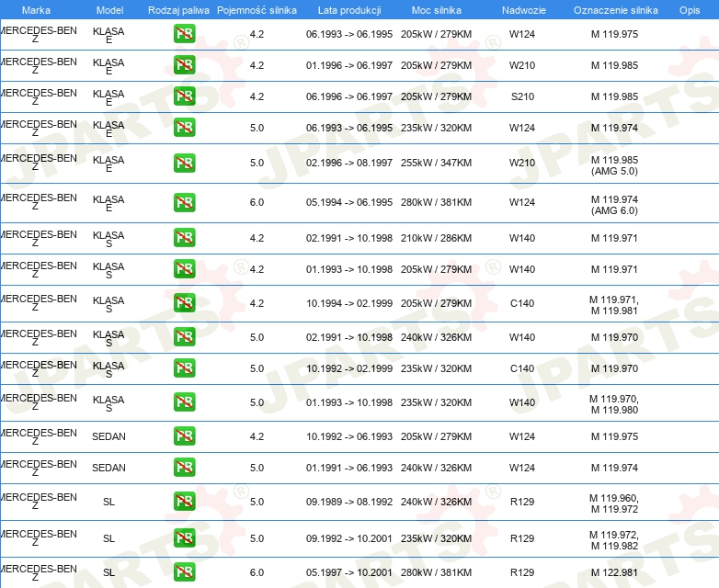Viewport: 719px width, 588px height.
Task: Click PB icon in Sedan 4.2 row
Action: click(184, 436)
